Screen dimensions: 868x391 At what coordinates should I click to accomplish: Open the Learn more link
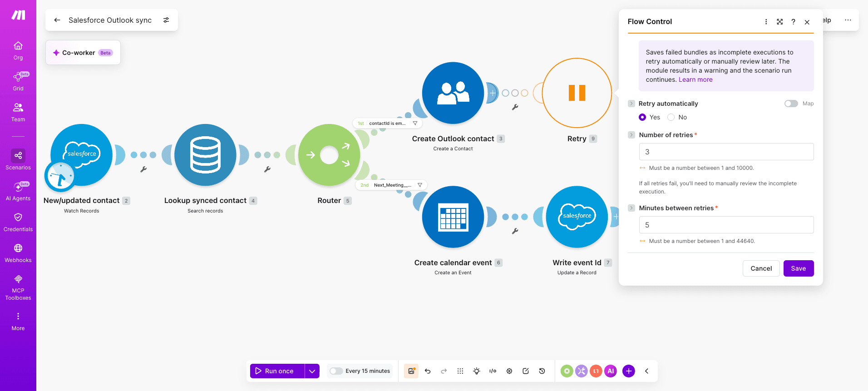click(695, 79)
